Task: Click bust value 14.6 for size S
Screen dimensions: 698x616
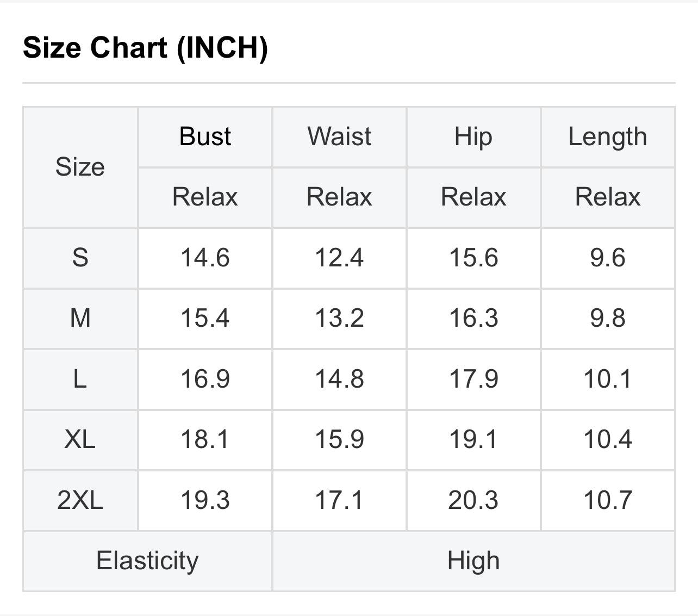Action: point(205,258)
